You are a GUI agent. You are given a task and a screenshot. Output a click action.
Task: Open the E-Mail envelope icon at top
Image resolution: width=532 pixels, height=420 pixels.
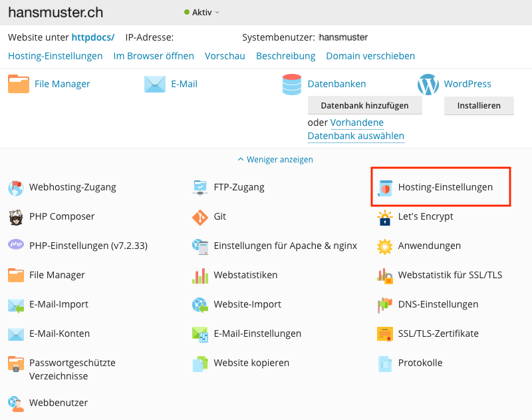point(155,85)
